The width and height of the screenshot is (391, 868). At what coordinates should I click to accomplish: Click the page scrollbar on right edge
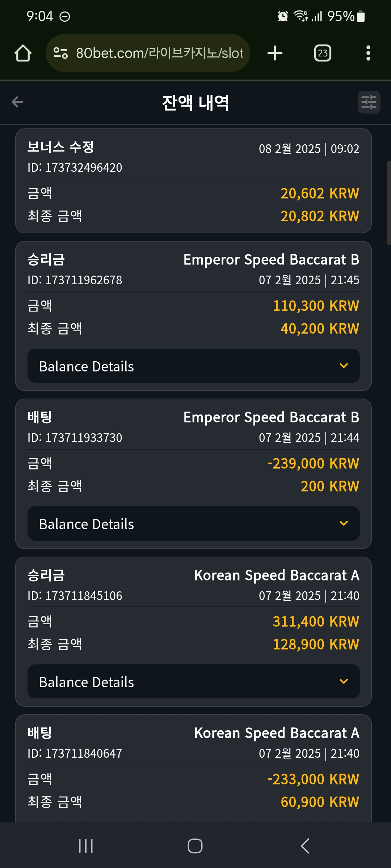point(389,203)
